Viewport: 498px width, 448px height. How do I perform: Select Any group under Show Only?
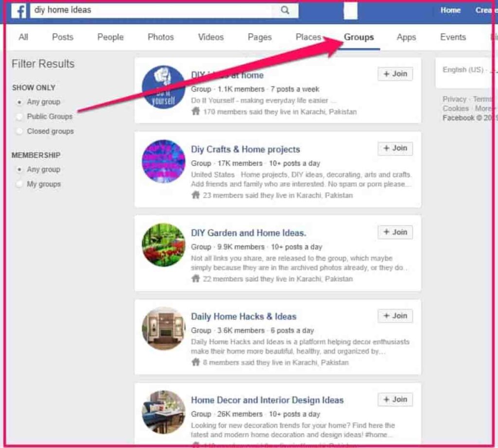pos(19,102)
